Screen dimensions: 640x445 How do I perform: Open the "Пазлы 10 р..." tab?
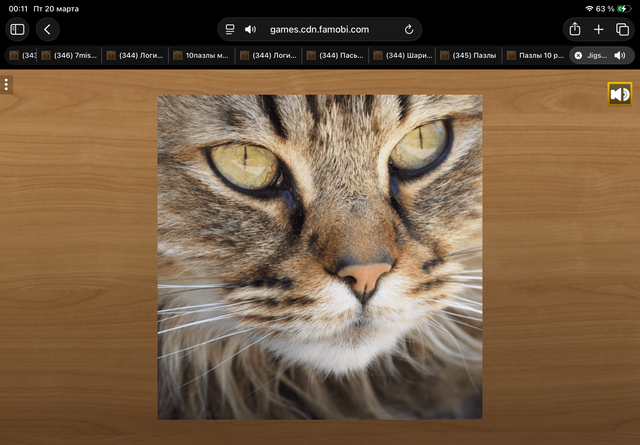(534, 56)
